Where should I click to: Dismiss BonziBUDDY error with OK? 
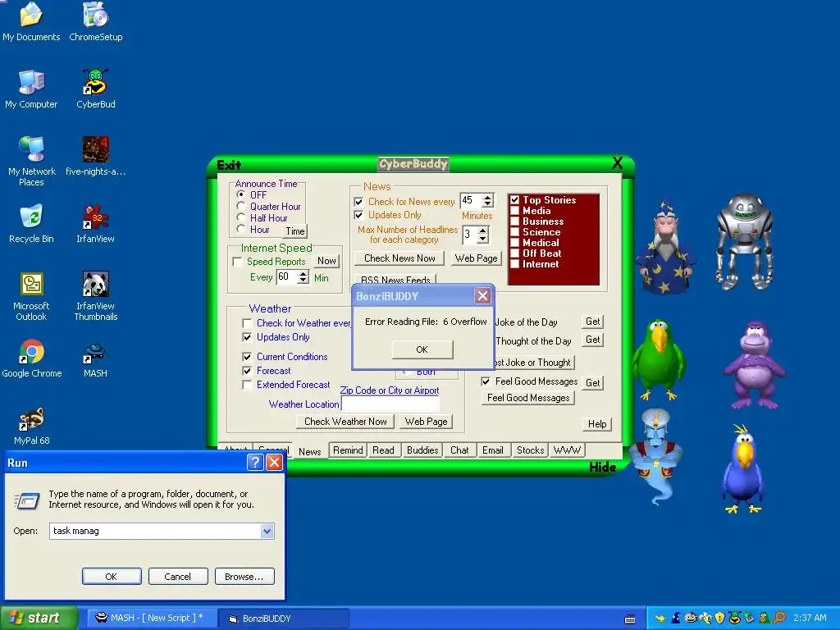point(422,349)
